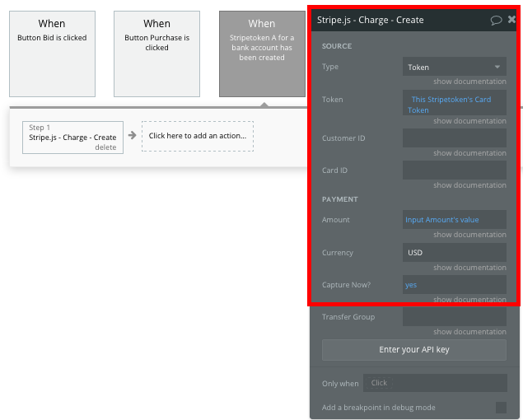Screen dimensions: 523x420
Task: Click here to add an action
Action: pyautogui.click(x=198, y=136)
